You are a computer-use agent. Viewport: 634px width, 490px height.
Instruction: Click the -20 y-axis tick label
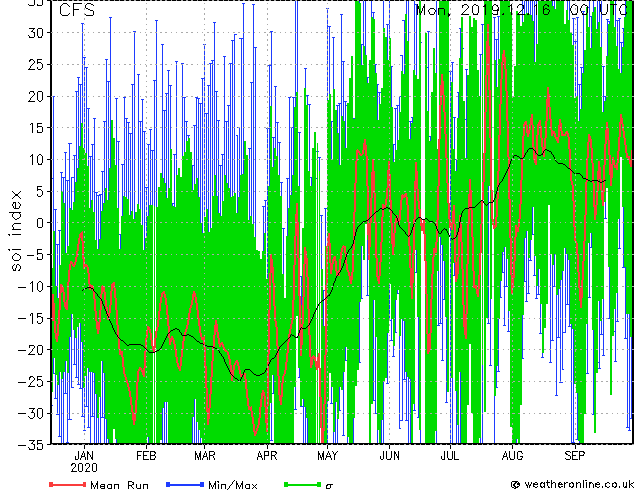tap(32, 350)
